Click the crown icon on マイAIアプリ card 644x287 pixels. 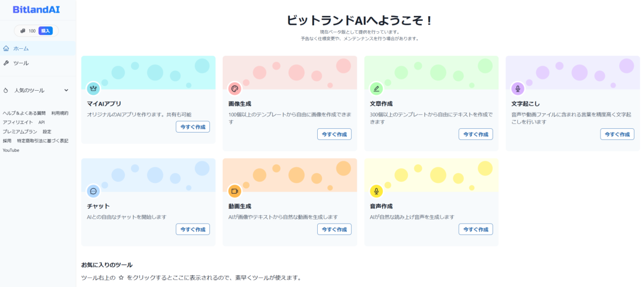(x=93, y=89)
